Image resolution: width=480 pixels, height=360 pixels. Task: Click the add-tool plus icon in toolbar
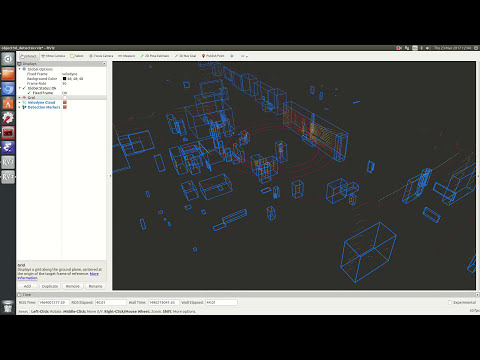coord(232,56)
